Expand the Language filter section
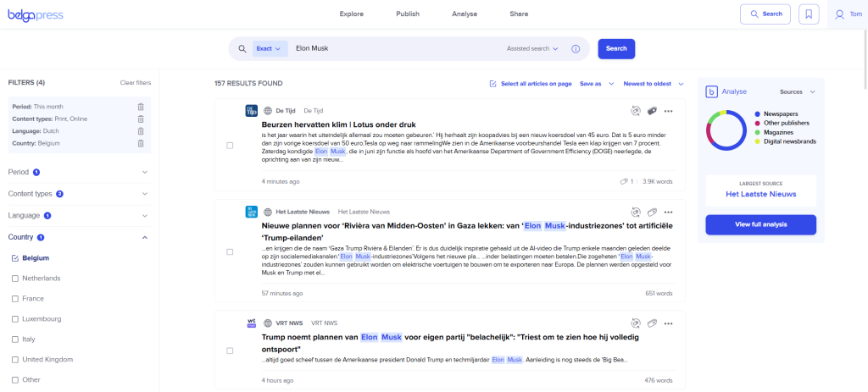 coord(78,216)
